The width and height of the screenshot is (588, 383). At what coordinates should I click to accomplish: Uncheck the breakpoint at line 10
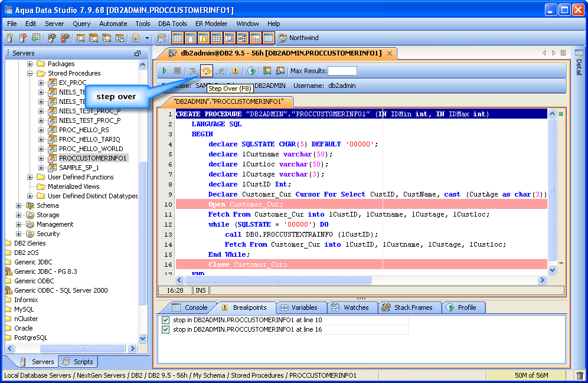point(166,320)
